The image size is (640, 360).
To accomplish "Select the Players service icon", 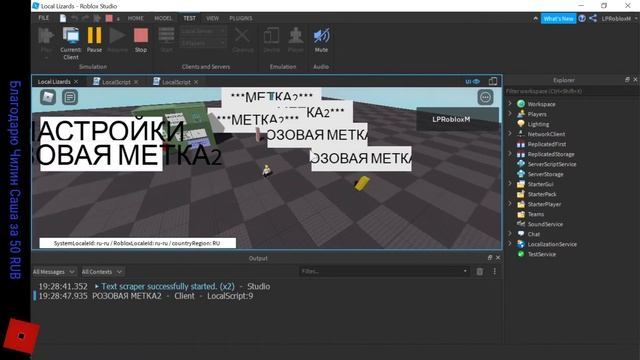I will tap(521, 114).
